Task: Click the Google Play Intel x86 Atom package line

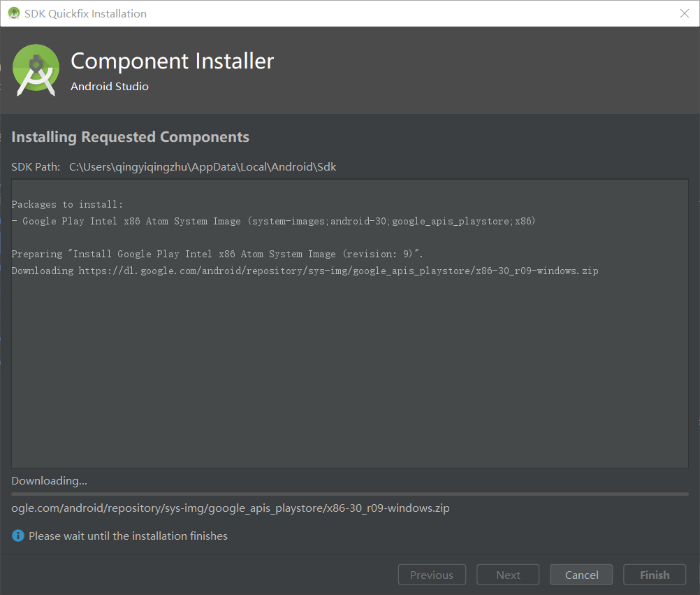Action: (273, 221)
